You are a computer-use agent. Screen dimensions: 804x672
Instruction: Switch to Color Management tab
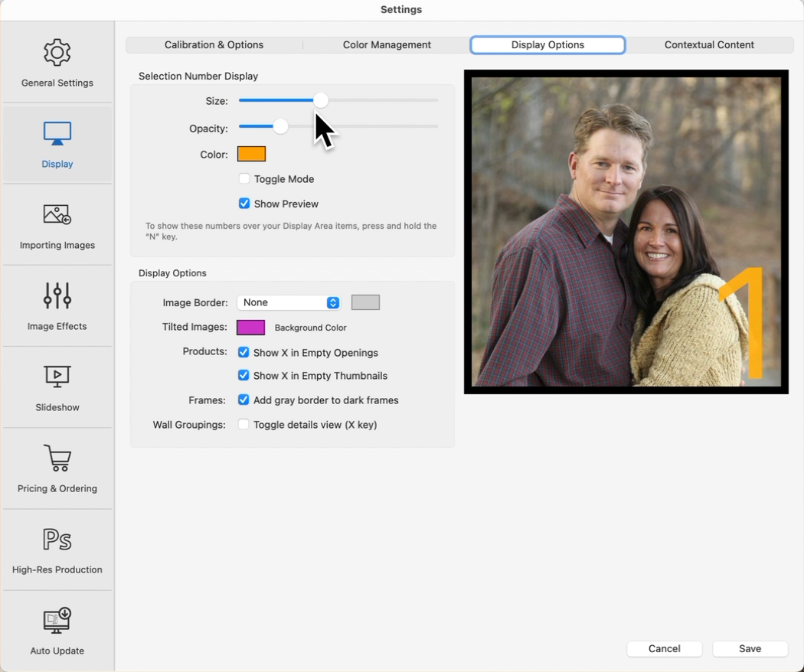pyautogui.click(x=387, y=45)
